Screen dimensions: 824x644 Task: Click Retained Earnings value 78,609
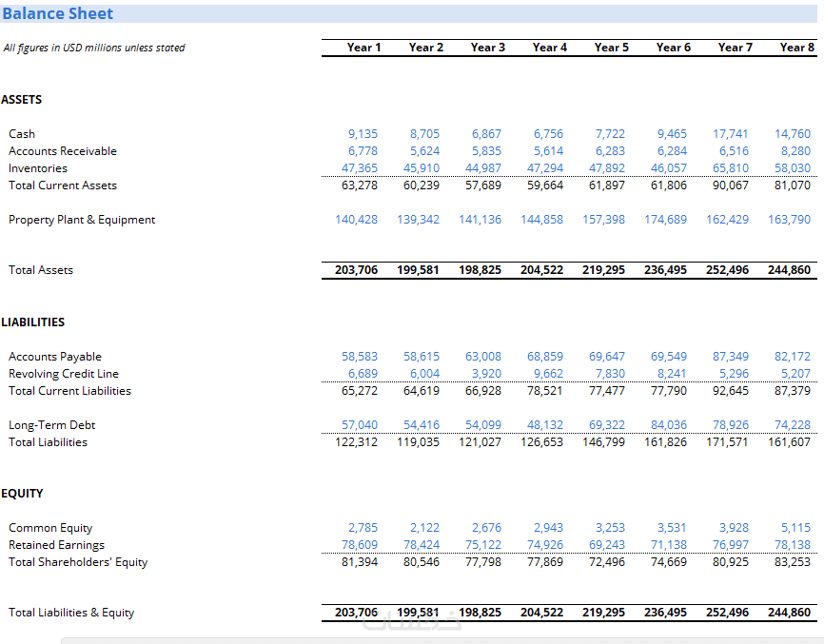[360, 545]
